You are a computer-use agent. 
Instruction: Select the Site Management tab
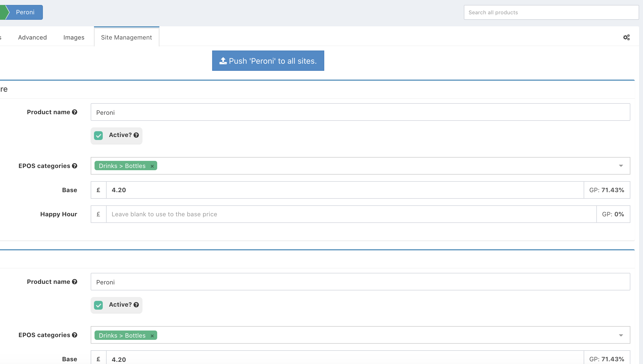(126, 37)
